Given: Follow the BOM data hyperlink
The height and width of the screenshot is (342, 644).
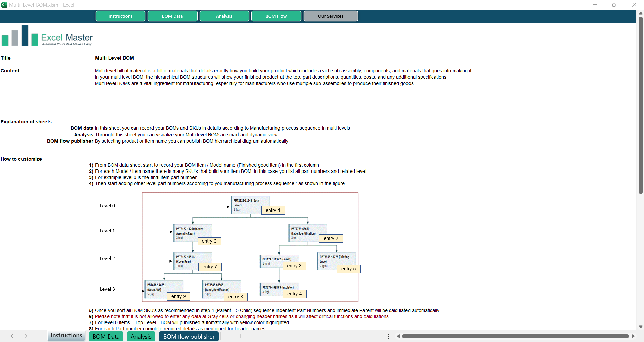Looking at the screenshot, I should point(82,128).
